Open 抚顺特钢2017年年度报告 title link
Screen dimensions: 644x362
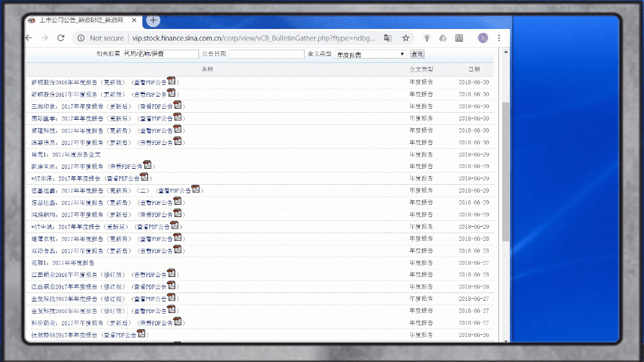[x=64, y=335]
